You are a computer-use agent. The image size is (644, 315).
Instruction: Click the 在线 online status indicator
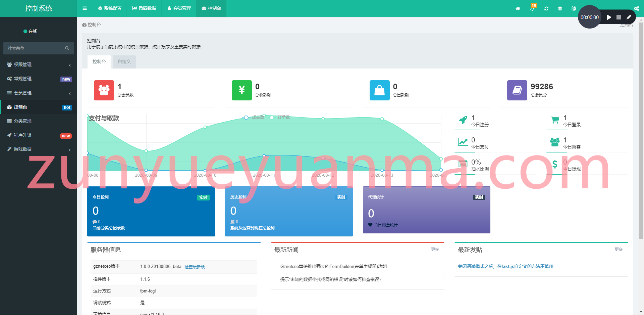click(x=30, y=32)
